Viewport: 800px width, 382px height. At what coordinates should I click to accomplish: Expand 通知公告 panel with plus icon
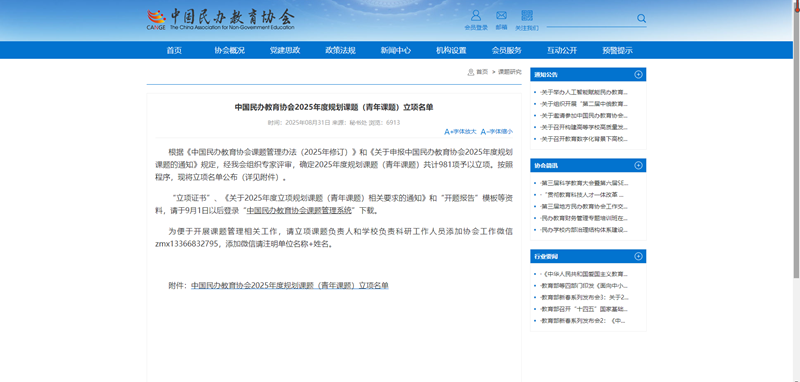coord(638,74)
